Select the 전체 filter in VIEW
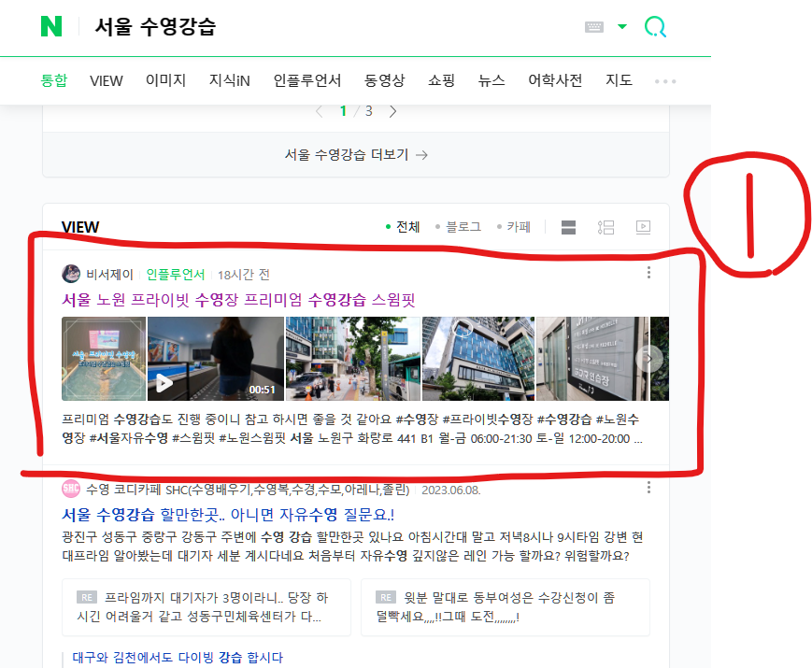 click(x=403, y=227)
